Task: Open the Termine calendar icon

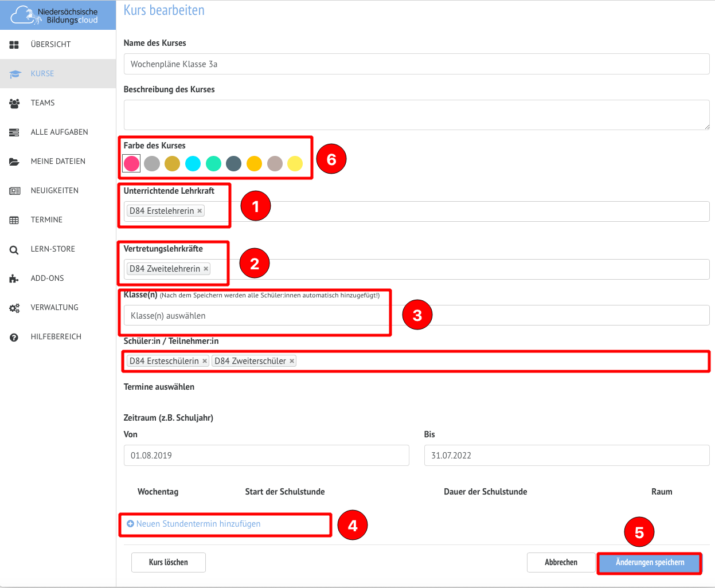Action: pyautogui.click(x=14, y=220)
